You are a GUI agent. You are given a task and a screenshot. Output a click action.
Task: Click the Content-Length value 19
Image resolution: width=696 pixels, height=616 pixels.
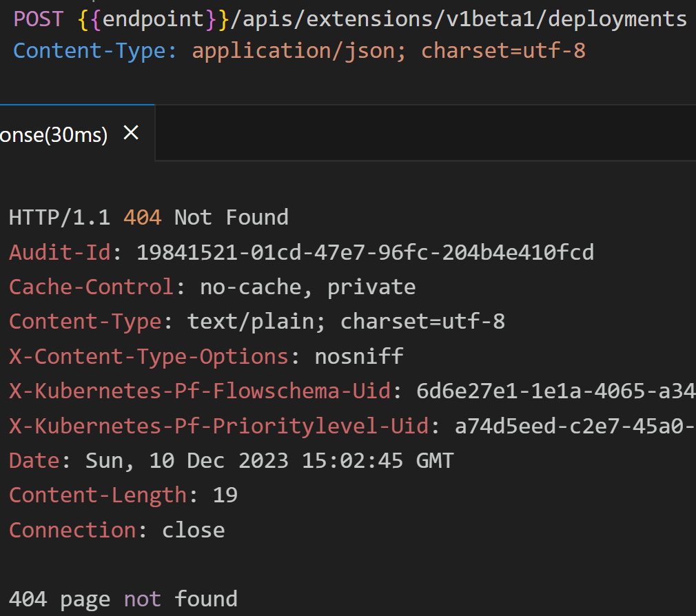click(x=225, y=495)
